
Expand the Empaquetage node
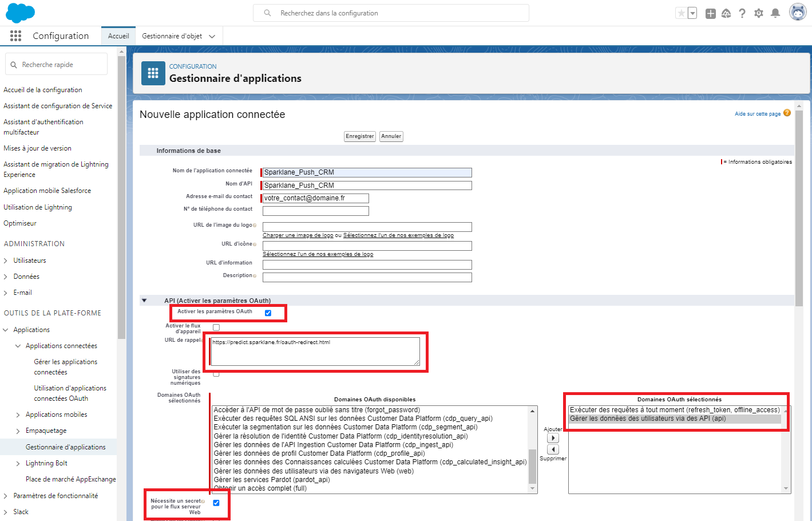[18, 431]
